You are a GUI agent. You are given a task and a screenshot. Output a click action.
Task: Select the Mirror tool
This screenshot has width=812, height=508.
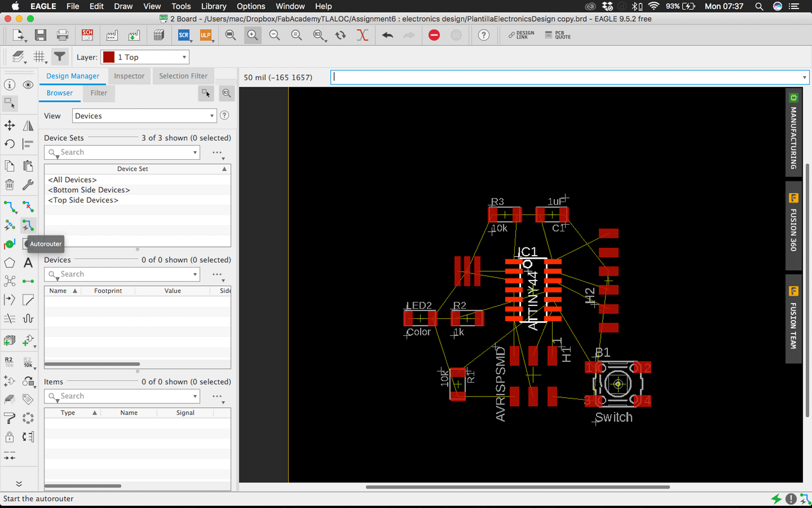(x=28, y=126)
